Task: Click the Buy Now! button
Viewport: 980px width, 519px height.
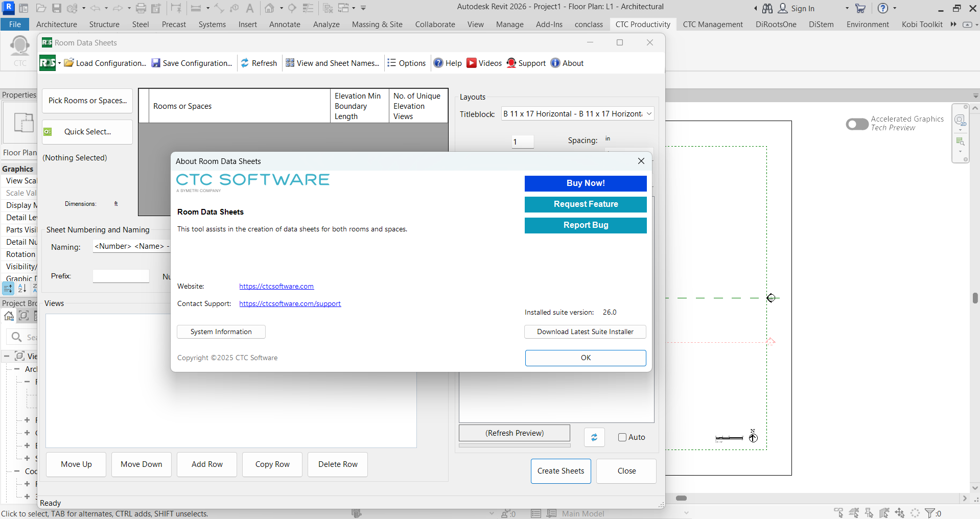Action: tap(586, 183)
